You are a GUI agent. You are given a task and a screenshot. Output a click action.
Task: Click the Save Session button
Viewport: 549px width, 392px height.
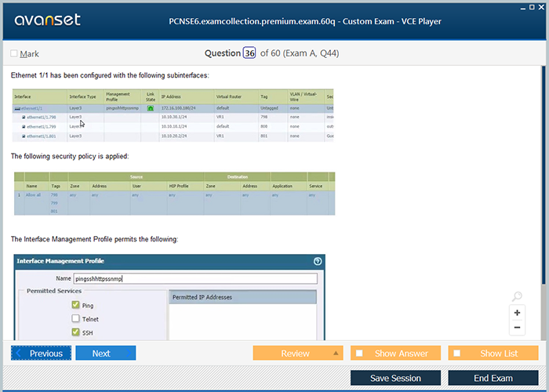[x=394, y=378]
